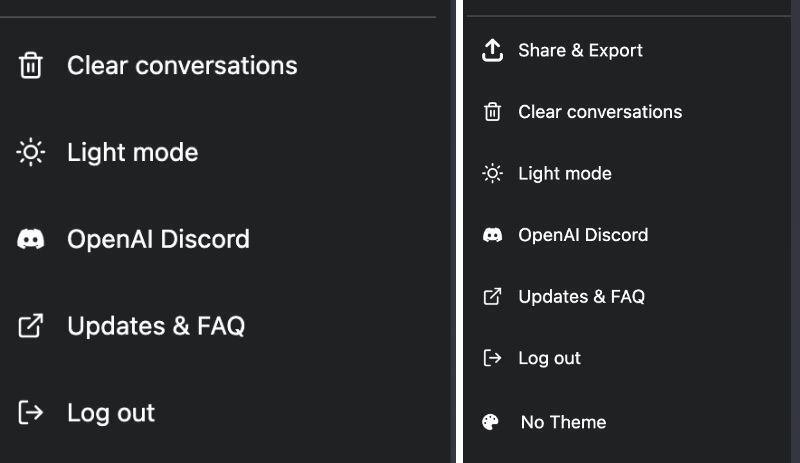Click the log out arrow icon in right panel
Screen dimensions: 800x463
(491, 358)
